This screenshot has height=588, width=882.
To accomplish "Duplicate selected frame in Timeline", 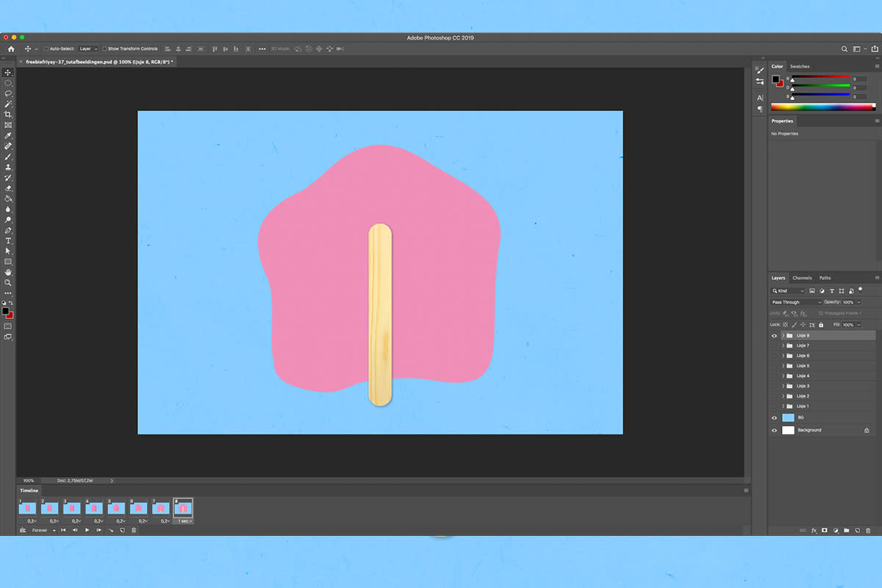I will tap(123, 530).
